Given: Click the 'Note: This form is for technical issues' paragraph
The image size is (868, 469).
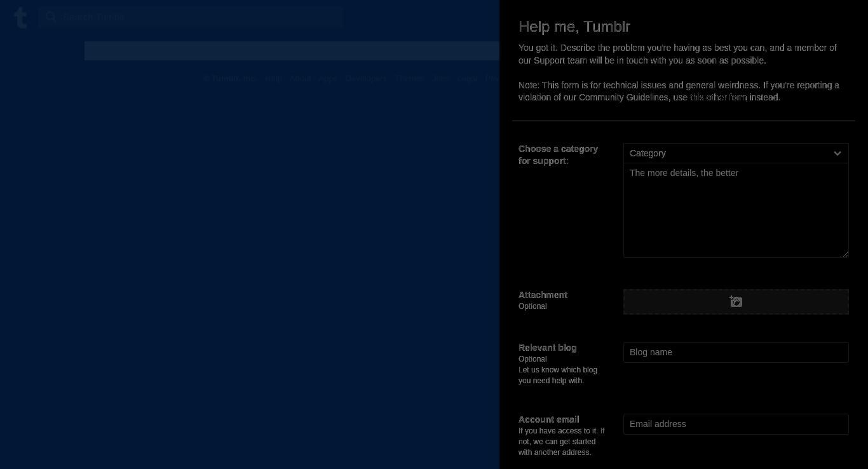Looking at the screenshot, I should (679, 91).
